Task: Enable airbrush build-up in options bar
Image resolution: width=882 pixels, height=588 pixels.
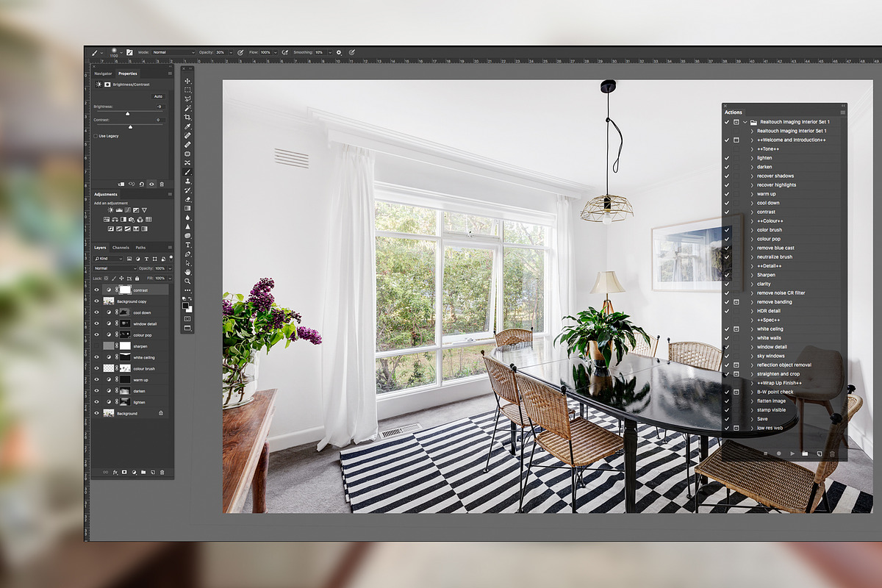Action: coord(284,52)
